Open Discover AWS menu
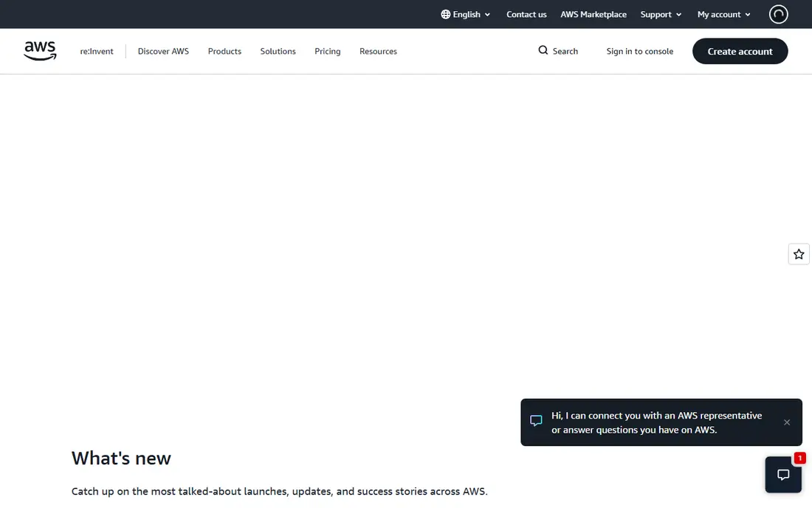This screenshot has width=812, height=508. pyautogui.click(x=163, y=51)
